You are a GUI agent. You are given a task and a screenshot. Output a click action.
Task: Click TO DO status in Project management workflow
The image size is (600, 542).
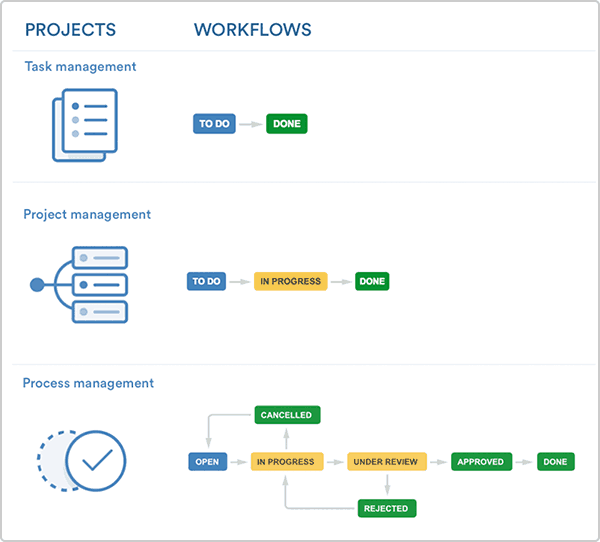coord(206,282)
